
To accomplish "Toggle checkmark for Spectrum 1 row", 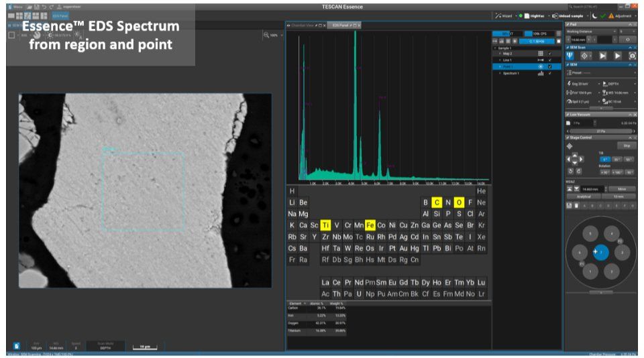I will (550, 73).
